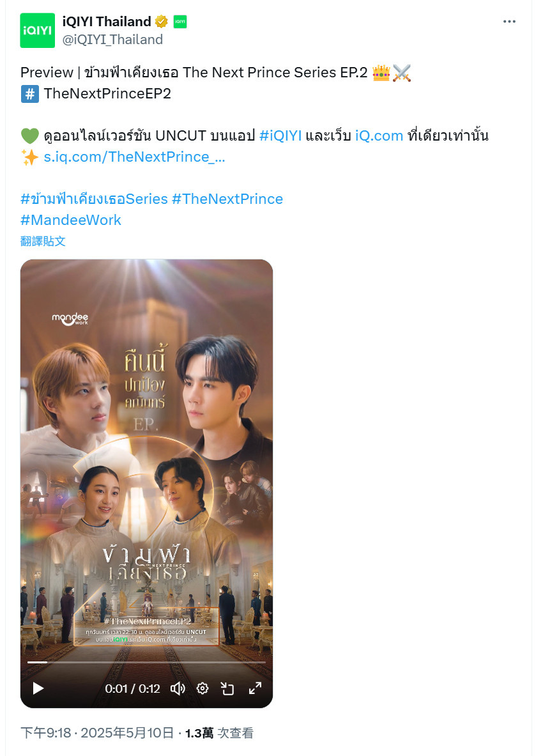Open the three-dot more options menu
This screenshot has height=756, width=536.
[x=509, y=22]
